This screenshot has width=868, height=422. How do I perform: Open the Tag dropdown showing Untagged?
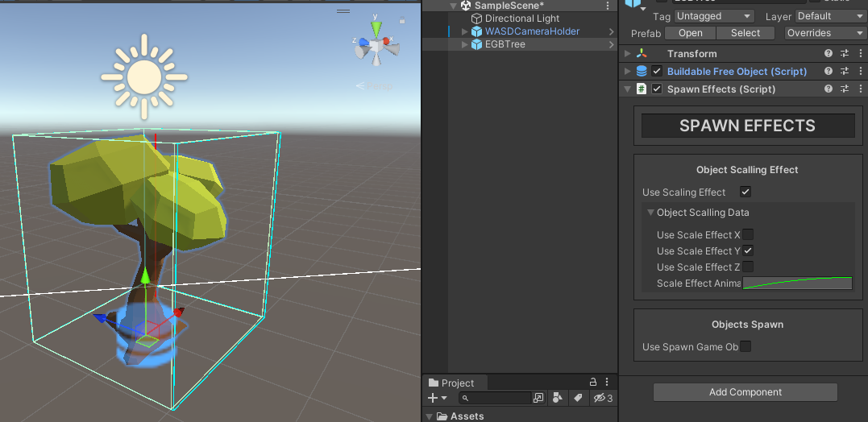[x=714, y=16]
